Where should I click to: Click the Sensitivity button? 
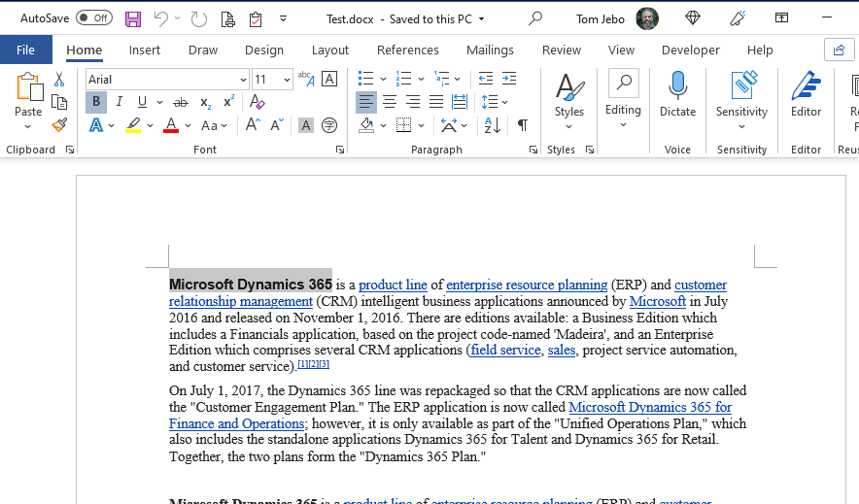[741, 100]
